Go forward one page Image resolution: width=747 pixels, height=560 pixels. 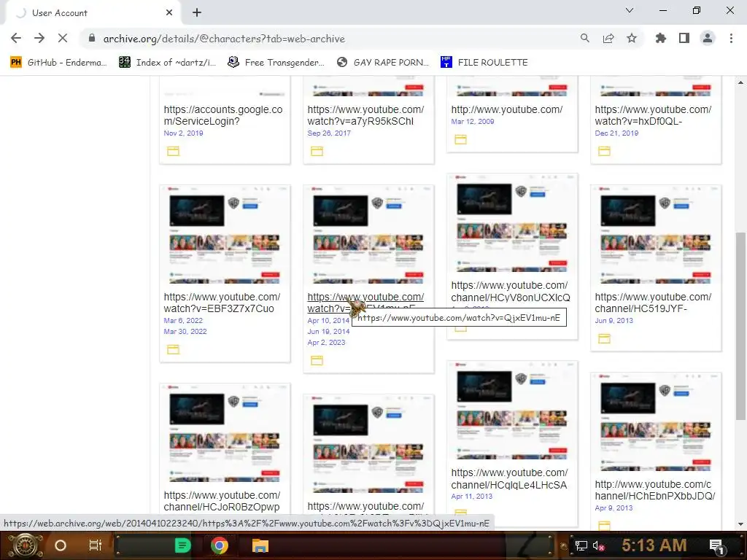39,38
